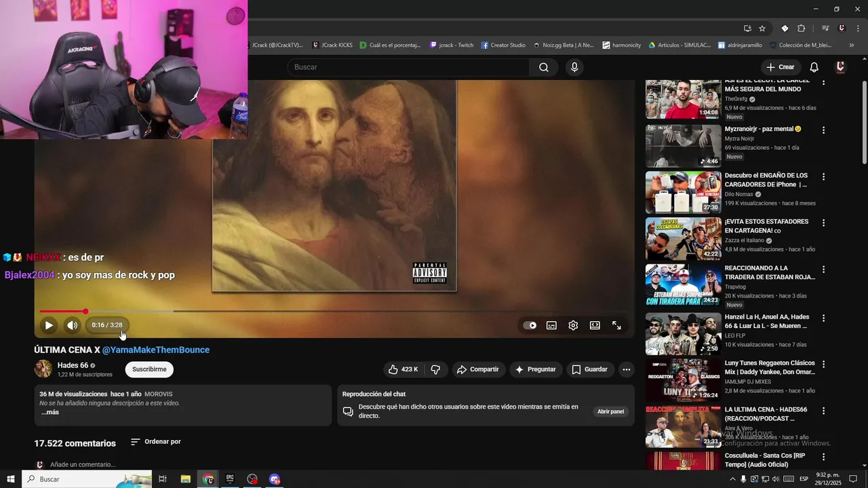Open the Chrome extensions puzzle icon

pos(802,28)
